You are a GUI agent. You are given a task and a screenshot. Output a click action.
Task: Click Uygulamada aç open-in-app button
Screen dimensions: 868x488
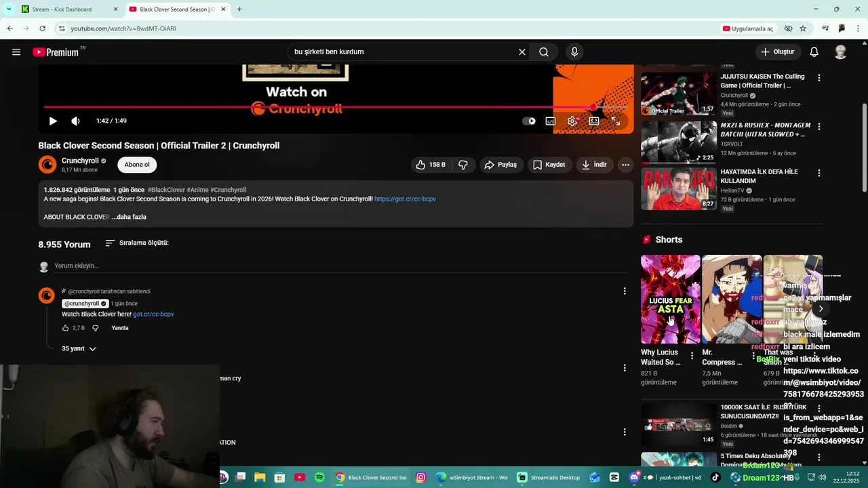(x=748, y=28)
